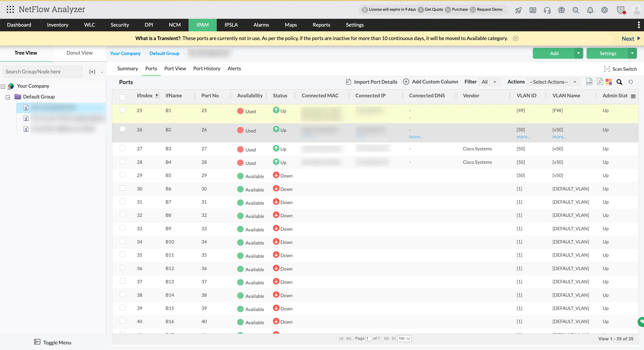This screenshot has width=644, height=350.
Task: Open the Alarms menu item
Action: pyautogui.click(x=261, y=25)
